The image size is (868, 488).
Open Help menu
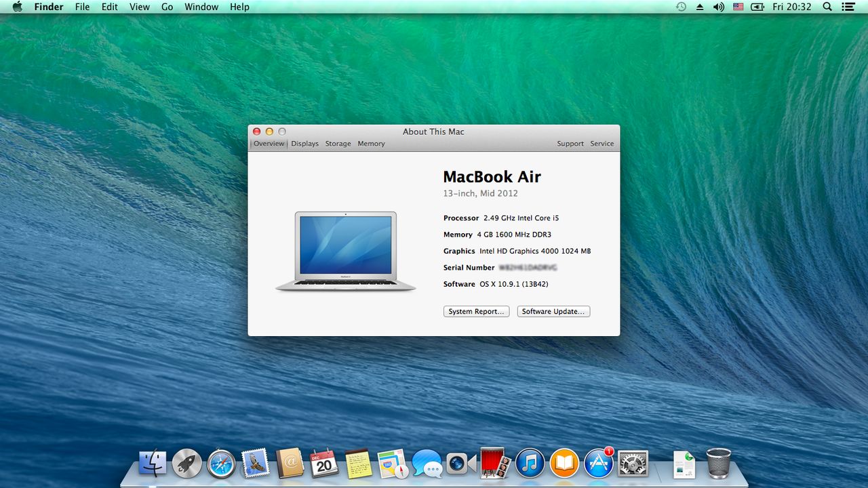point(239,7)
